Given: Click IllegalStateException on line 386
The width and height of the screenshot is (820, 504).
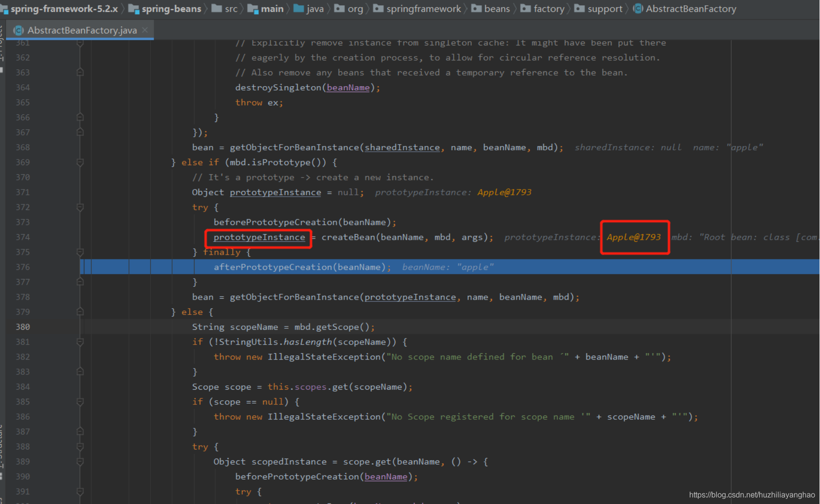Looking at the screenshot, I should pos(324,417).
